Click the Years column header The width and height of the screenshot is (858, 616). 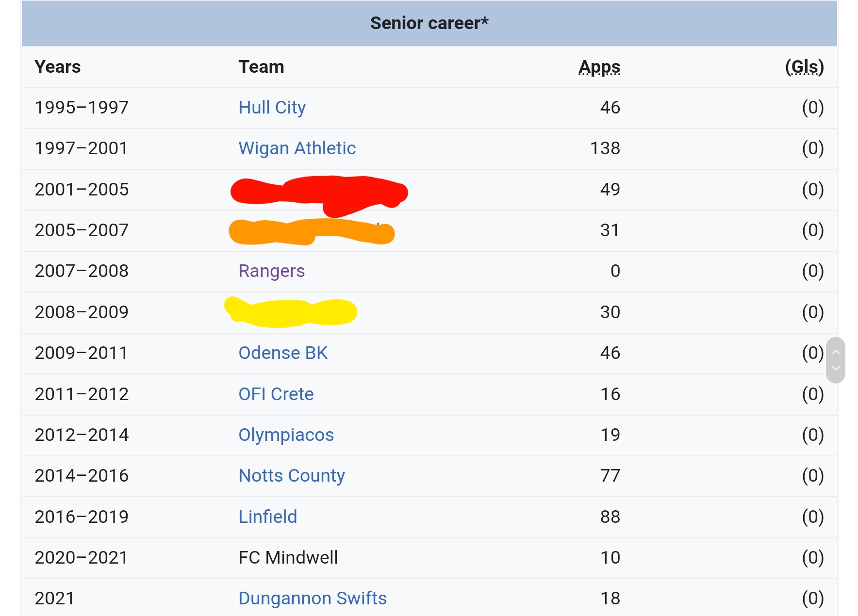coord(58,67)
